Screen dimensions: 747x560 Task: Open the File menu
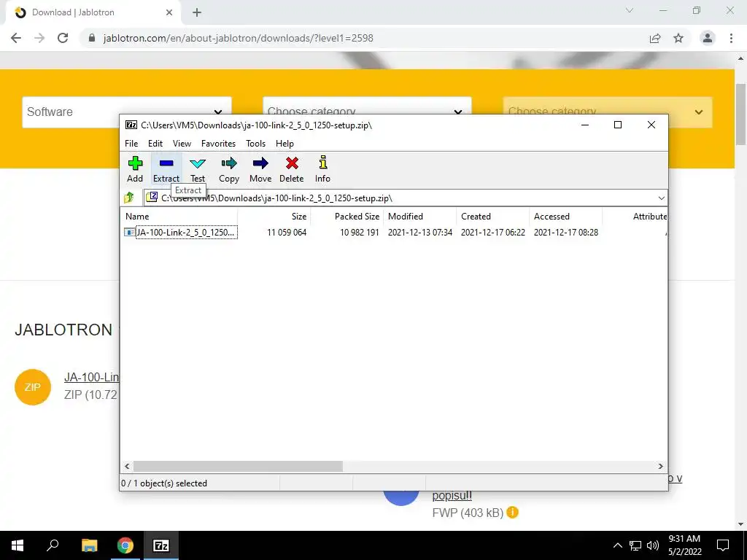(x=131, y=144)
